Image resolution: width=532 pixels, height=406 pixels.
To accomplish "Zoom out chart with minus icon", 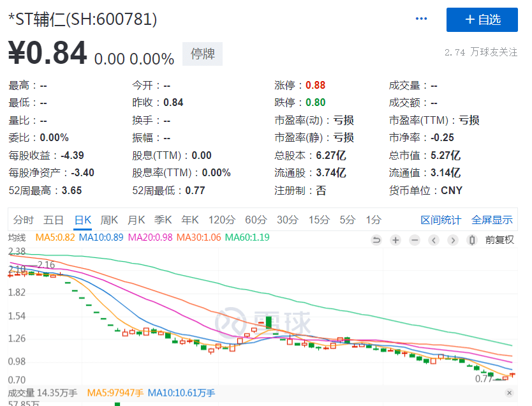I will tap(414, 240).
